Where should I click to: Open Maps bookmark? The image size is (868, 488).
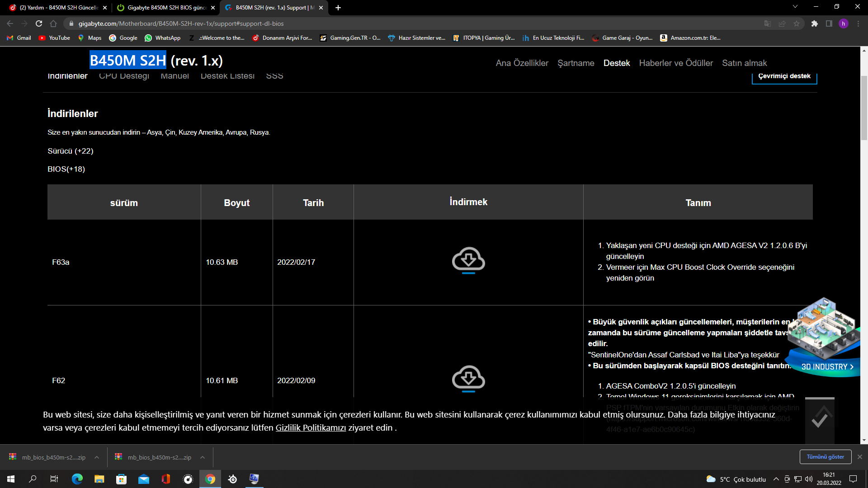point(90,38)
